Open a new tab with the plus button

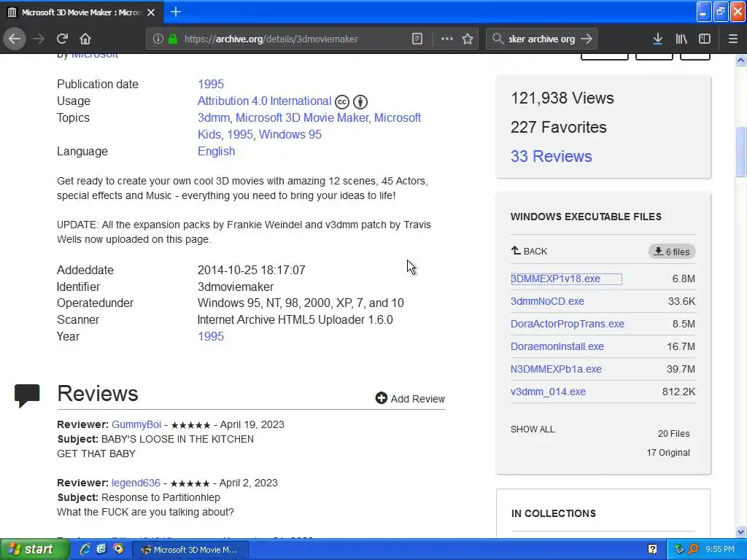pyautogui.click(x=176, y=12)
